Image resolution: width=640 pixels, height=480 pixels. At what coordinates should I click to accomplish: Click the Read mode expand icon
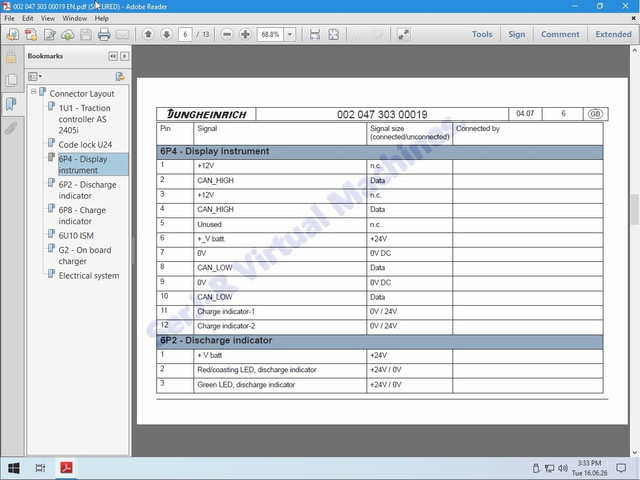[x=403, y=34]
